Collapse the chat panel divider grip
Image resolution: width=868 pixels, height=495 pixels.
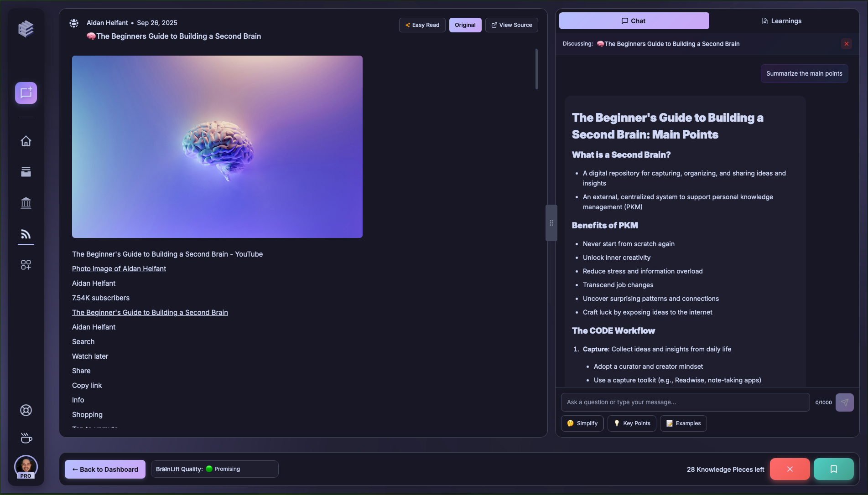(x=551, y=223)
